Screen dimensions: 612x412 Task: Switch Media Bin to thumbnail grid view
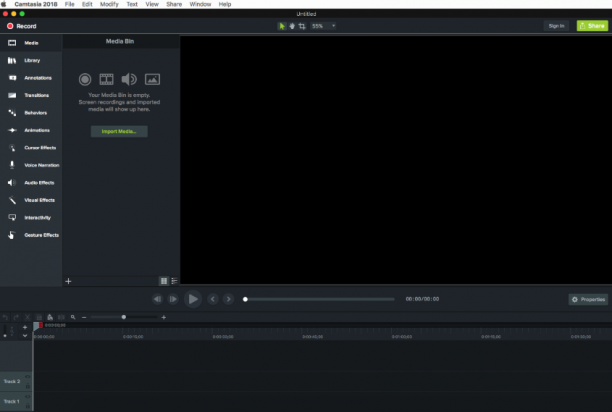[164, 281]
